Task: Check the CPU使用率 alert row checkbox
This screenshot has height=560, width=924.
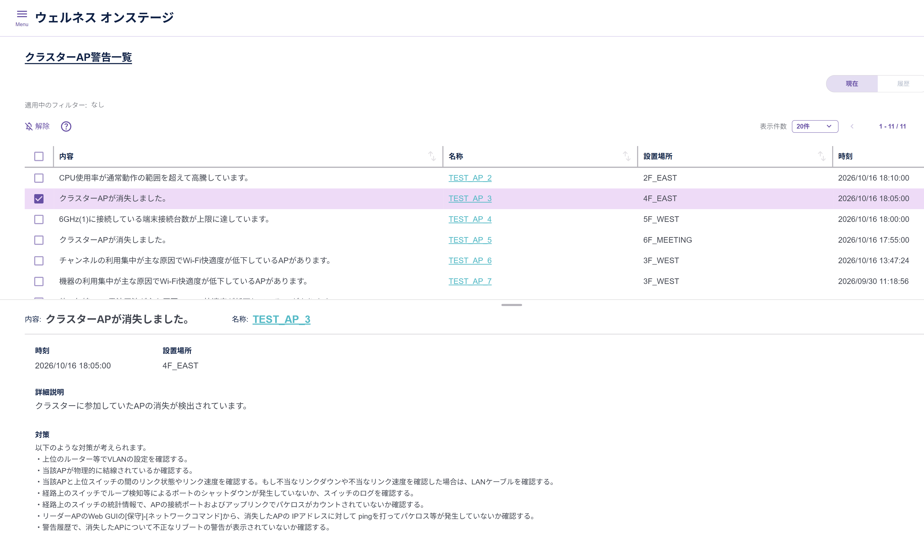Action: 39,178
